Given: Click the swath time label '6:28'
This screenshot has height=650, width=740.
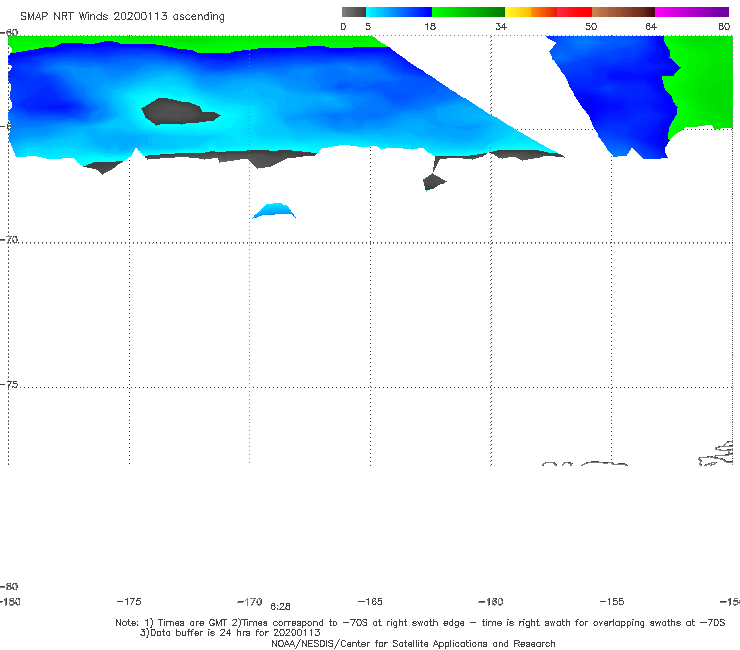Looking at the screenshot, I should click(280, 607).
